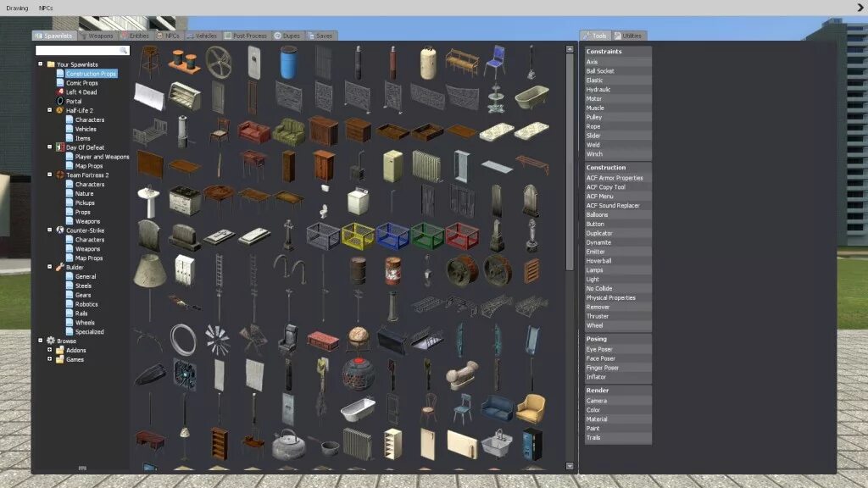
Task: Spawn the washing machine prop
Action: [x=359, y=202]
